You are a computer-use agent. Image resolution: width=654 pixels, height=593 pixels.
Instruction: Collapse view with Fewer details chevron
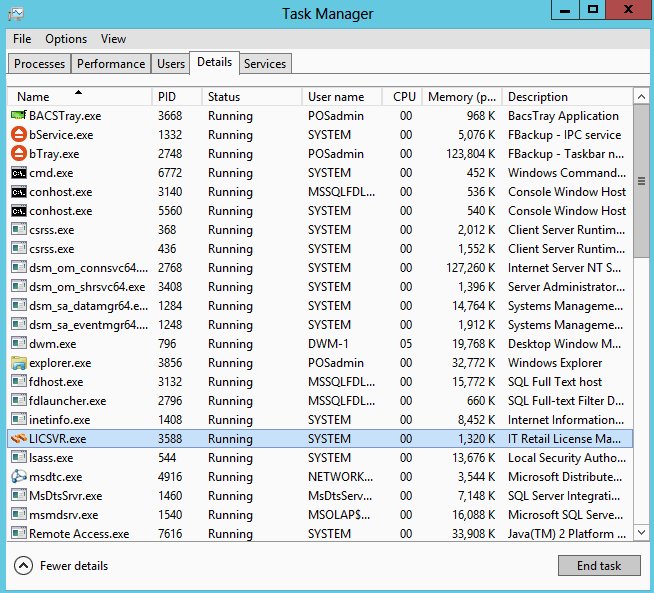click(x=23, y=566)
